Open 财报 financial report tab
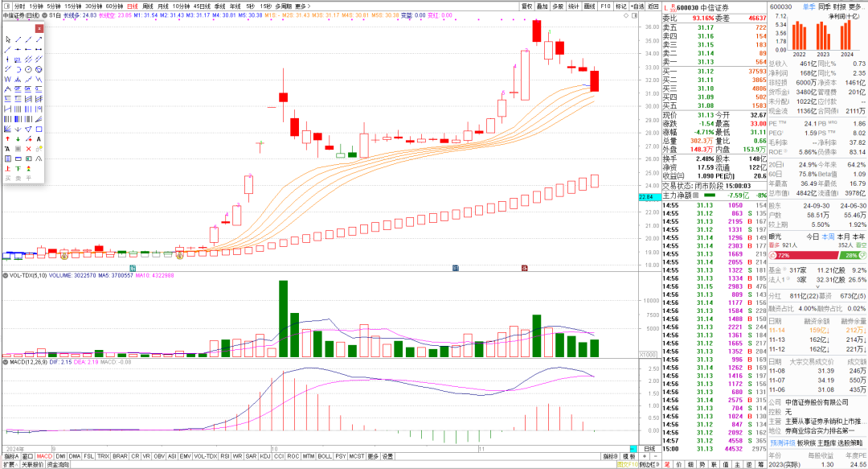The image size is (868, 469). (x=839, y=6)
